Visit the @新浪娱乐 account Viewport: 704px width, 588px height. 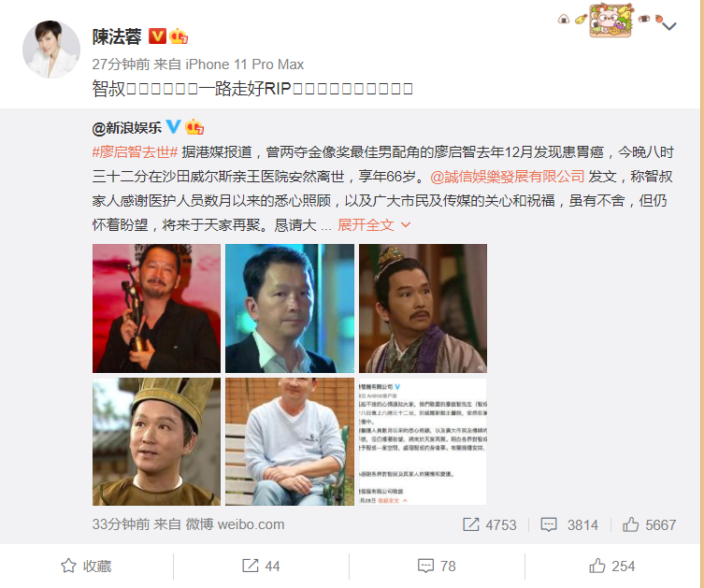pos(126,128)
